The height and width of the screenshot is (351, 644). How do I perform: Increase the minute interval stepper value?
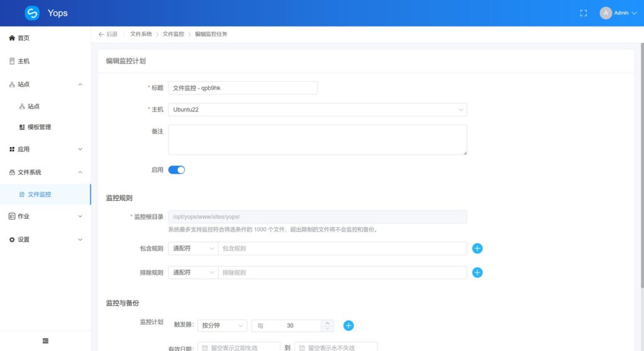click(327, 323)
